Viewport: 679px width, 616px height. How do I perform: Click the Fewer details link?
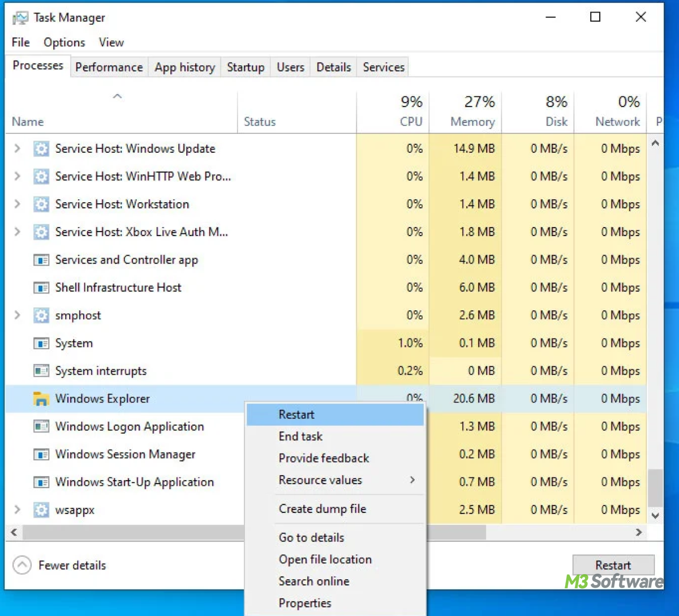tap(72, 565)
